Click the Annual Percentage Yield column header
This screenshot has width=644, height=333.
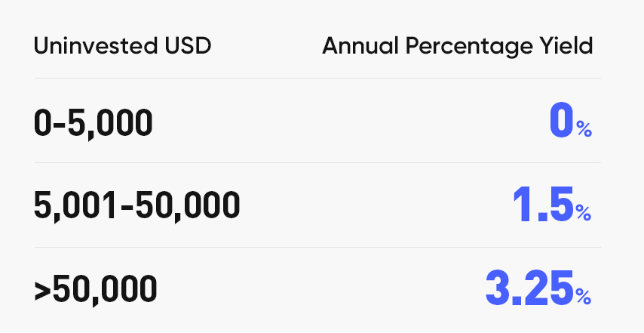click(x=457, y=46)
